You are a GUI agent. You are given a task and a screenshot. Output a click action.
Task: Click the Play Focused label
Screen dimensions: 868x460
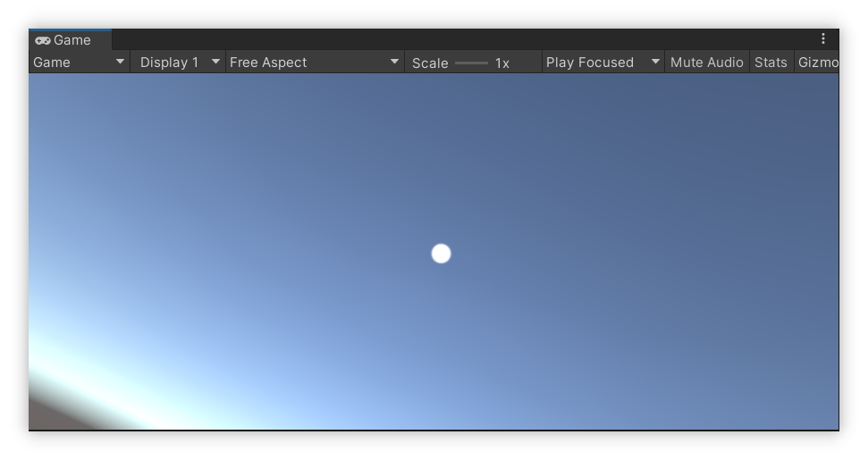(x=590, y=63)
